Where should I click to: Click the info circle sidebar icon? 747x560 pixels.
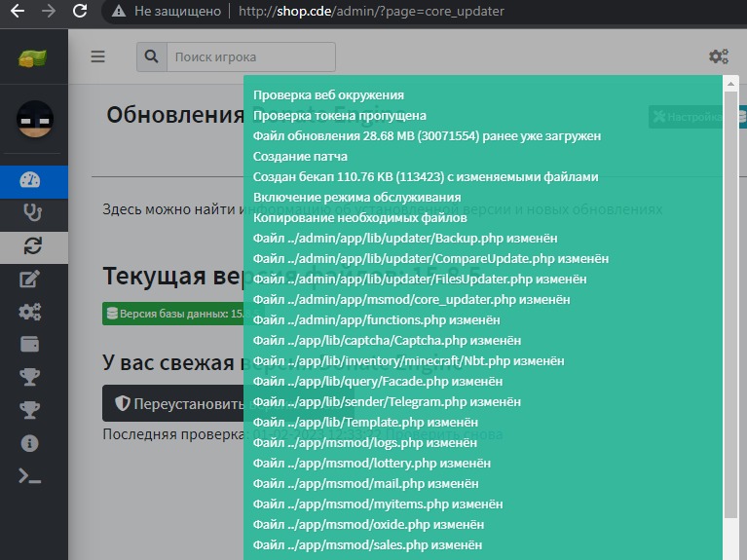(x=30, y=443)
